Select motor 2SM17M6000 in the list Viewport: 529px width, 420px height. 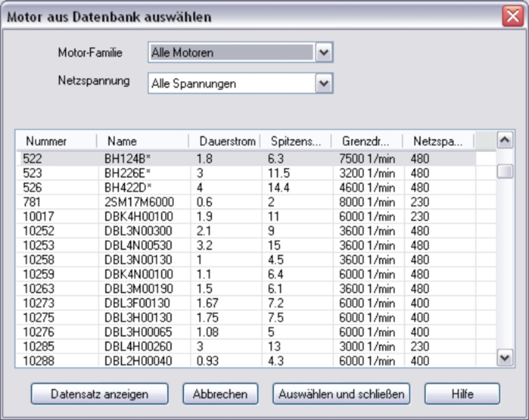[139, 202]
